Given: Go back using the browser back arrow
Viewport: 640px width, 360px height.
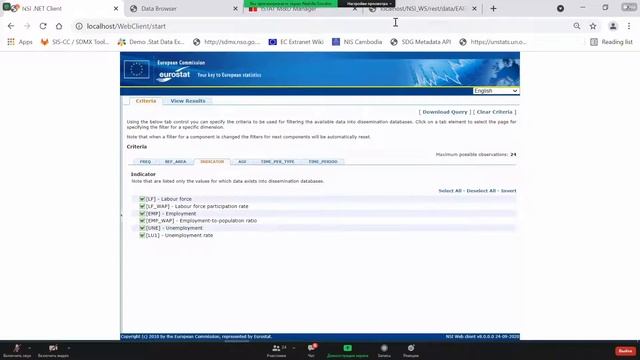Looking at the screenshot, I should click(x=11, y=26).
